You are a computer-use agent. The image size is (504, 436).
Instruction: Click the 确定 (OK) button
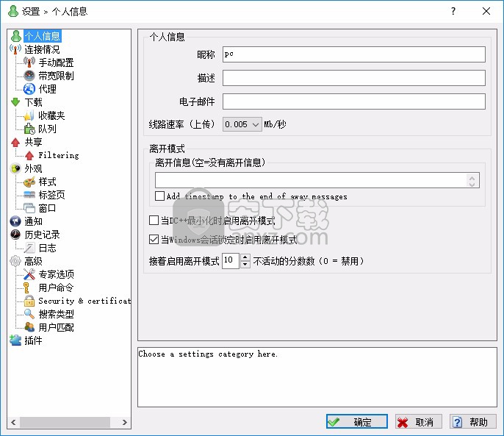tap(357, 421)
